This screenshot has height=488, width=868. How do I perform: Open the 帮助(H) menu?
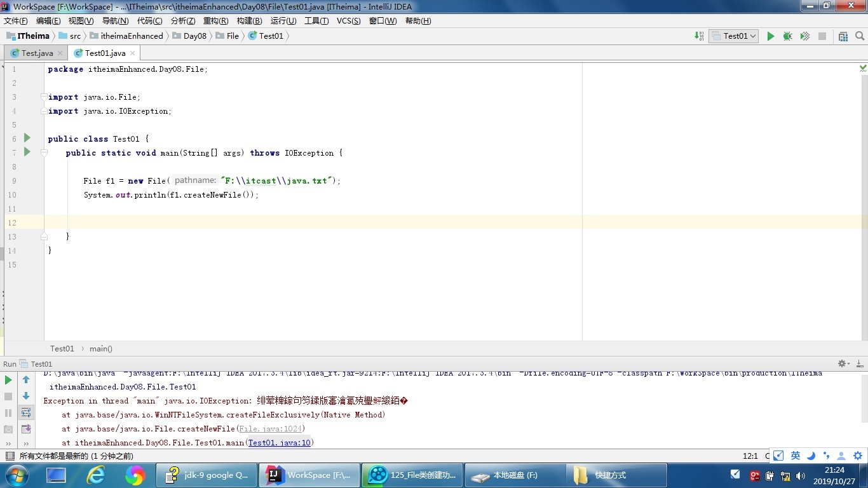(418, 21)
